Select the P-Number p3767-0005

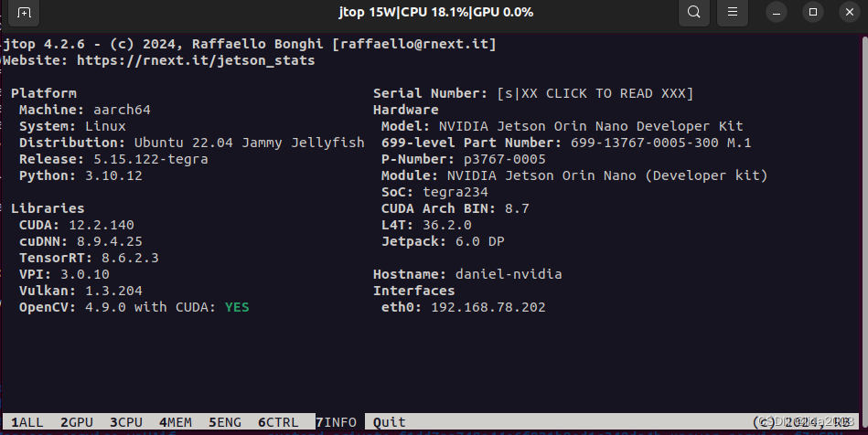pyautogui.click(x=504, y=159)
